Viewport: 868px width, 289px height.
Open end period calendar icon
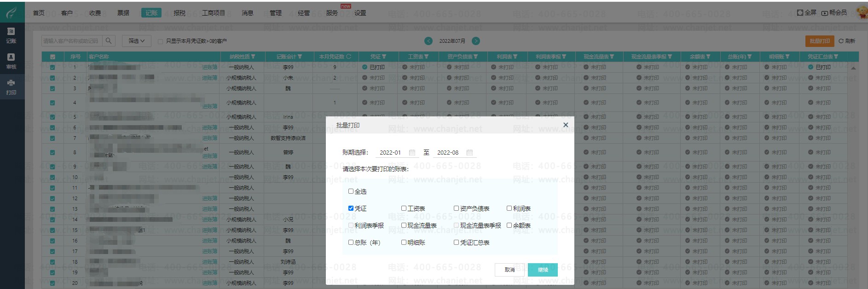pos(469,153)
